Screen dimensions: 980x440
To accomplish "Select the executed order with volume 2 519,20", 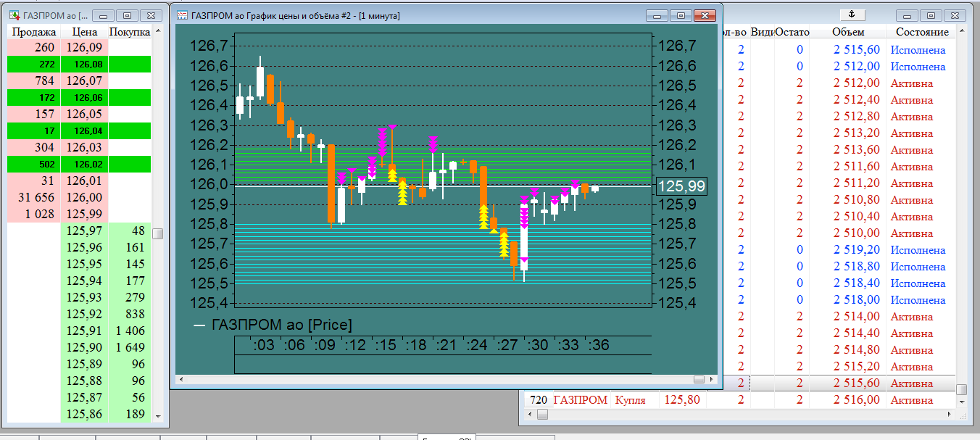I will 838,250.
